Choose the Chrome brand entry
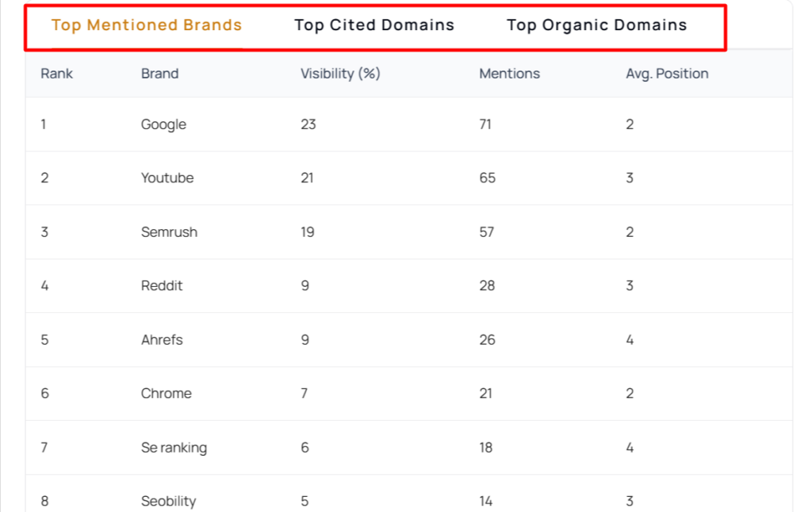 (166, 394)
